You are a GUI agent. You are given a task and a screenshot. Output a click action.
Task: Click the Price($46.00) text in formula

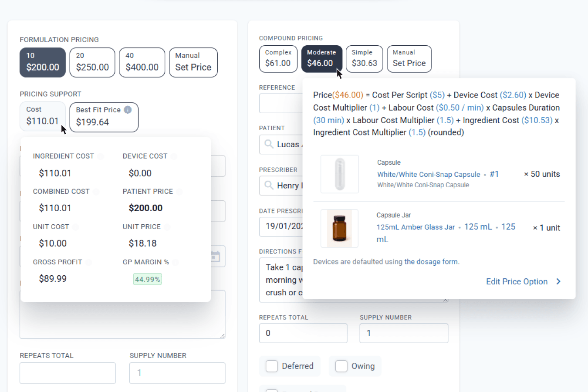click(x=338, y=95)
